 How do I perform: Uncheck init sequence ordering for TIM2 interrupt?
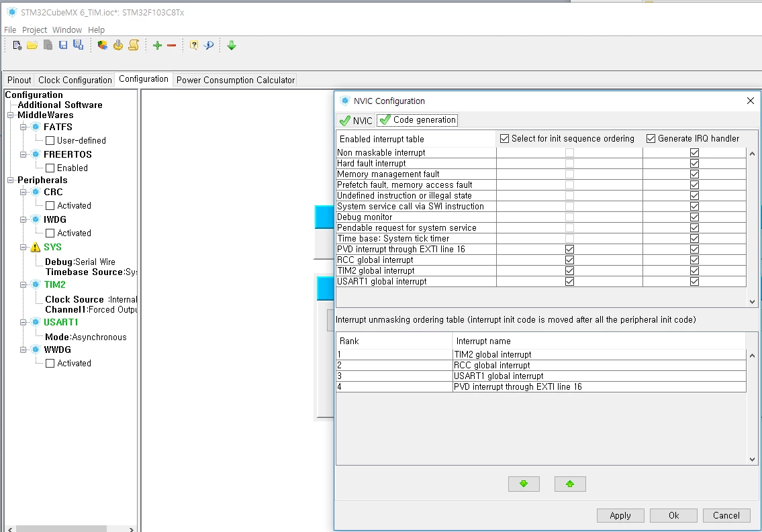point(569,271)
